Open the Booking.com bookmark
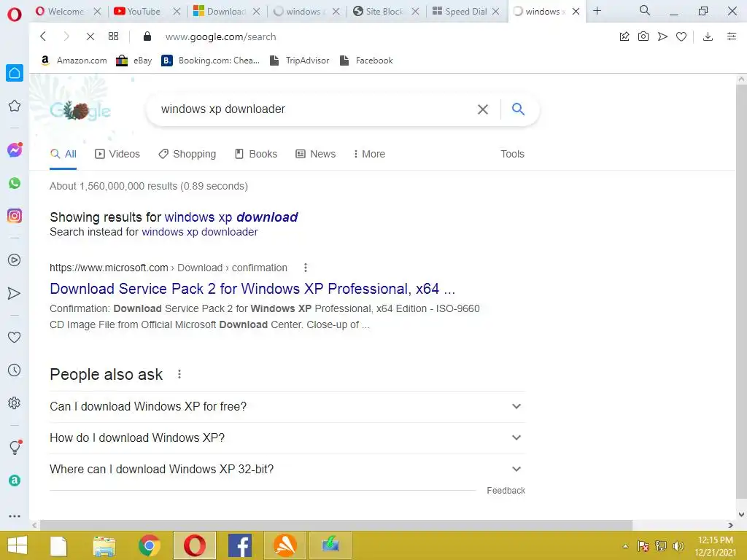The width and height of the screenshot is (747, 560). 211,61
